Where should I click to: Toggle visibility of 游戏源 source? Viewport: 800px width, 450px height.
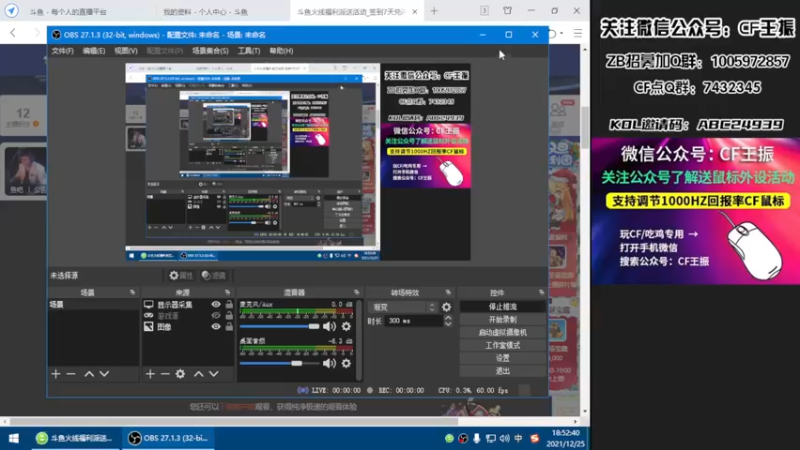216,316
